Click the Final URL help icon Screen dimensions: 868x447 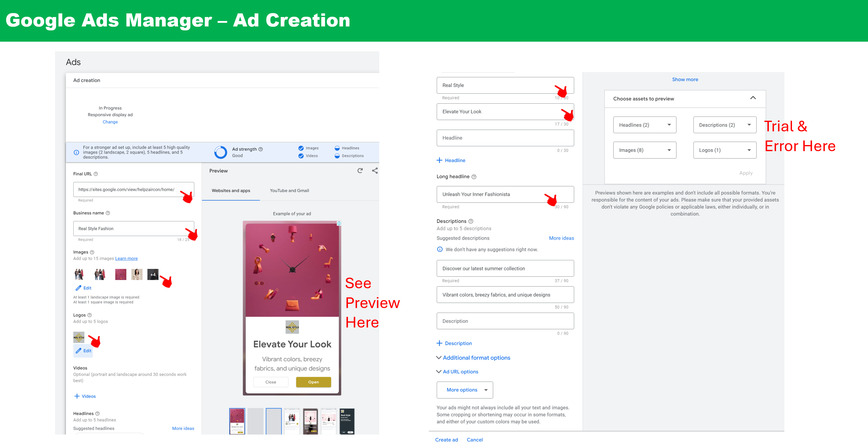(x=96, y=174)
